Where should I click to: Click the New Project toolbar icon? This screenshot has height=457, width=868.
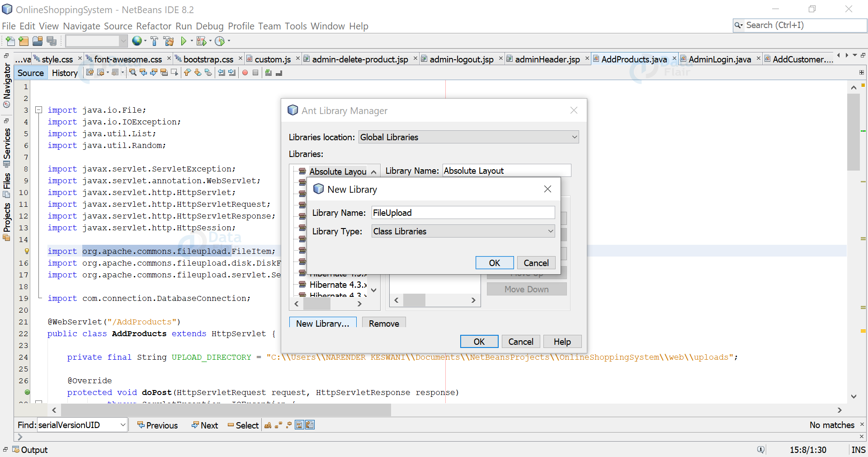(24, 41)
